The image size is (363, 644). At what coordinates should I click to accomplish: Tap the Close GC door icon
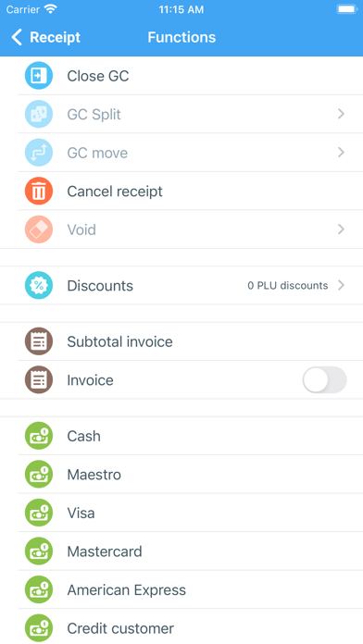coord(39,76)
